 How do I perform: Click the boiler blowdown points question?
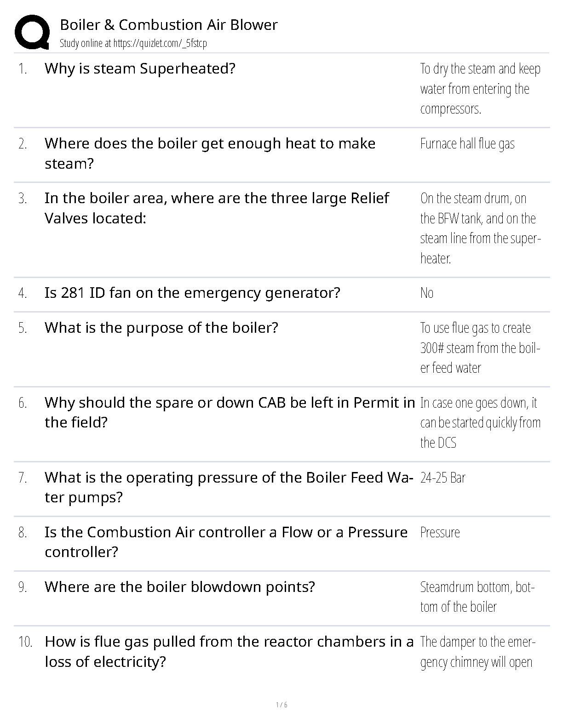(x=179, y=587)
